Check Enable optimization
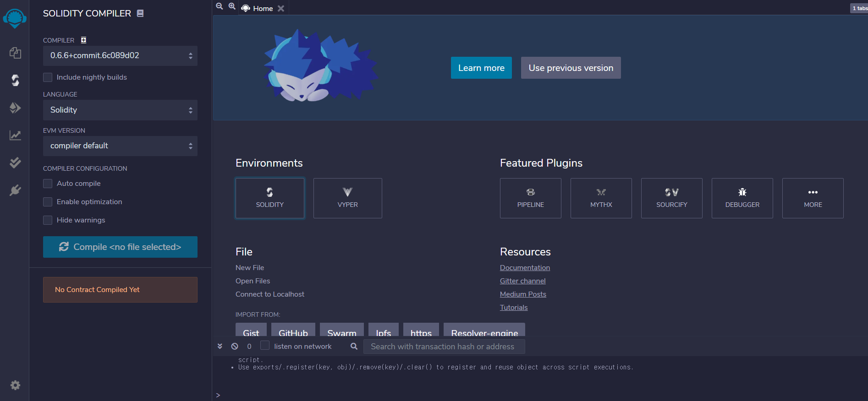 [48, 202]
